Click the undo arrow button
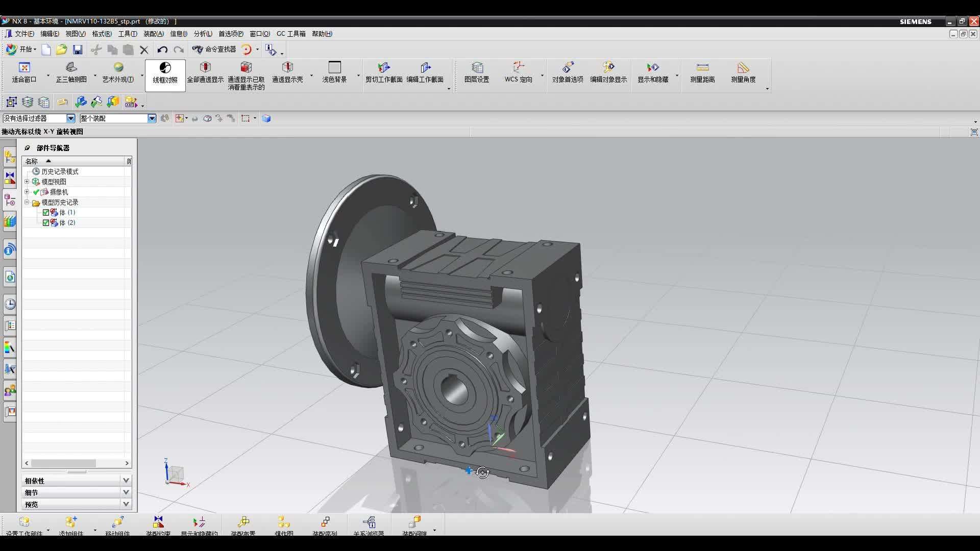 [x=162, y=49]
